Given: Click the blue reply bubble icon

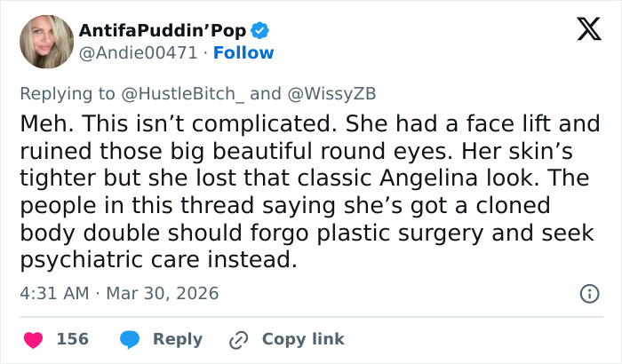Looking at the screenshot, I should click(x=130, y=339).
